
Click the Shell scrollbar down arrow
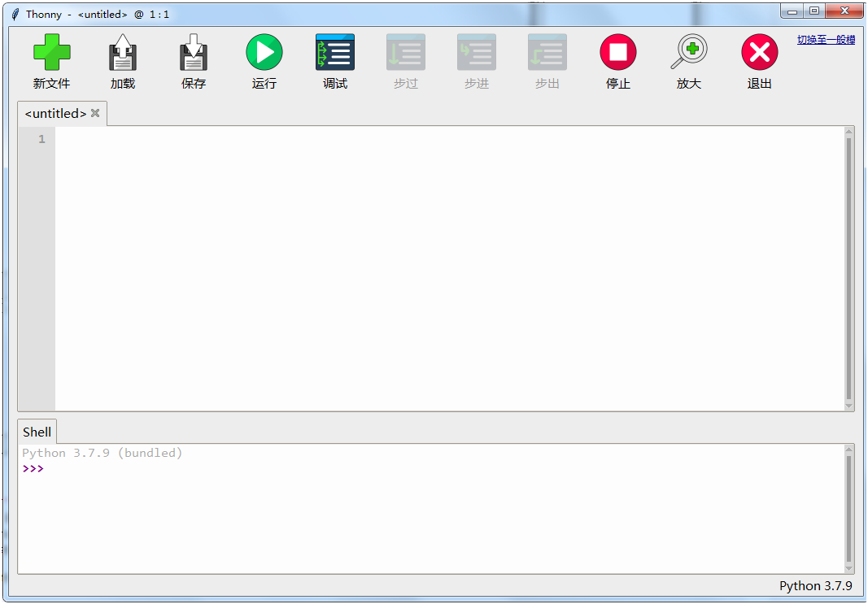[849, 568]
